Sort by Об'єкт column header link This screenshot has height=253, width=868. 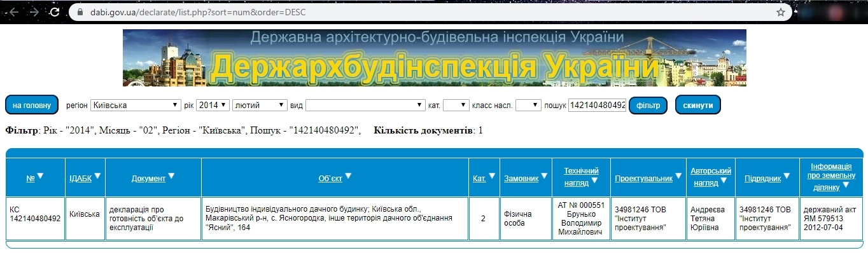(x=330, y=179)
